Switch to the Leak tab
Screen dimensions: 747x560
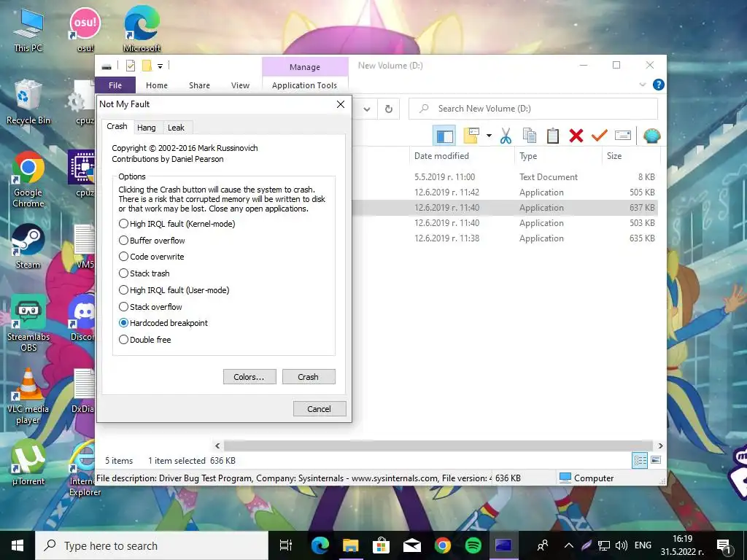point(176,128)
